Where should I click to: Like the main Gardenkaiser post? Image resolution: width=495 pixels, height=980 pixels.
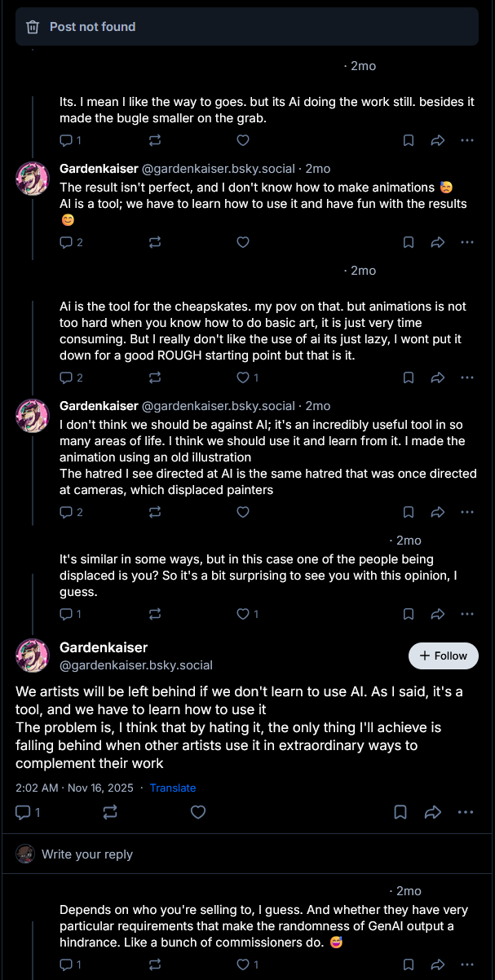coord(197,812)
